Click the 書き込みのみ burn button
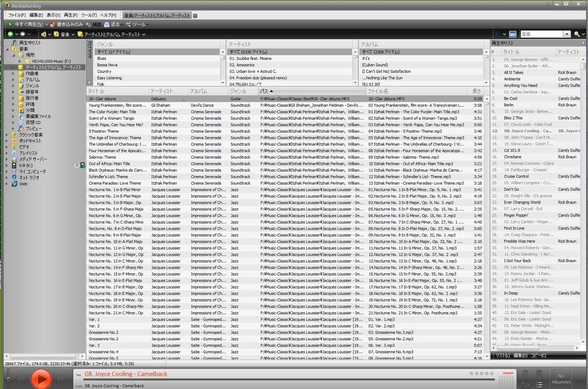 67,24
